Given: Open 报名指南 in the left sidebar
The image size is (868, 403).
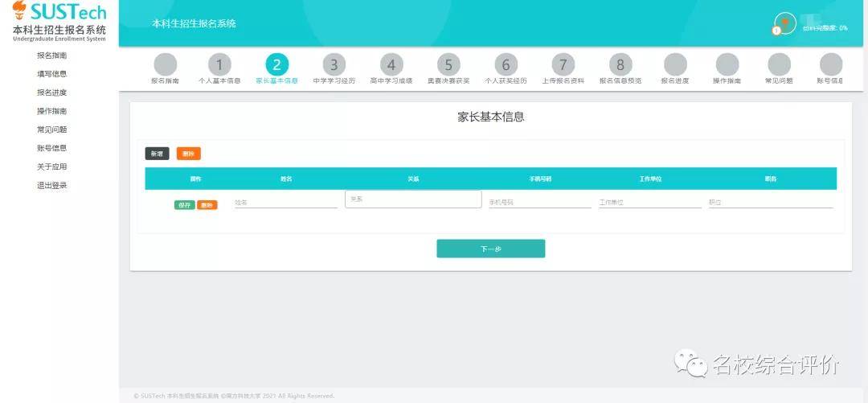Looking at the screenshot, I should (x=51, y=56).
